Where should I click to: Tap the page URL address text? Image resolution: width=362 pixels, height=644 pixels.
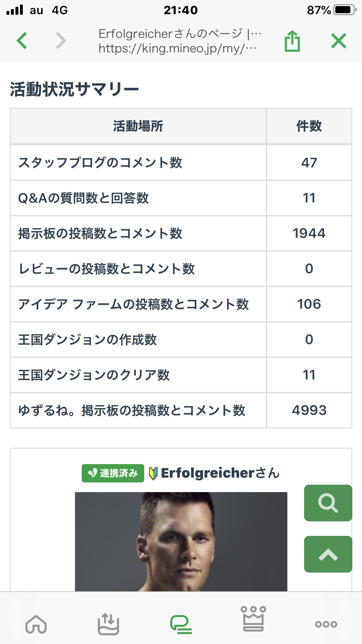click(x=177, y=48)
